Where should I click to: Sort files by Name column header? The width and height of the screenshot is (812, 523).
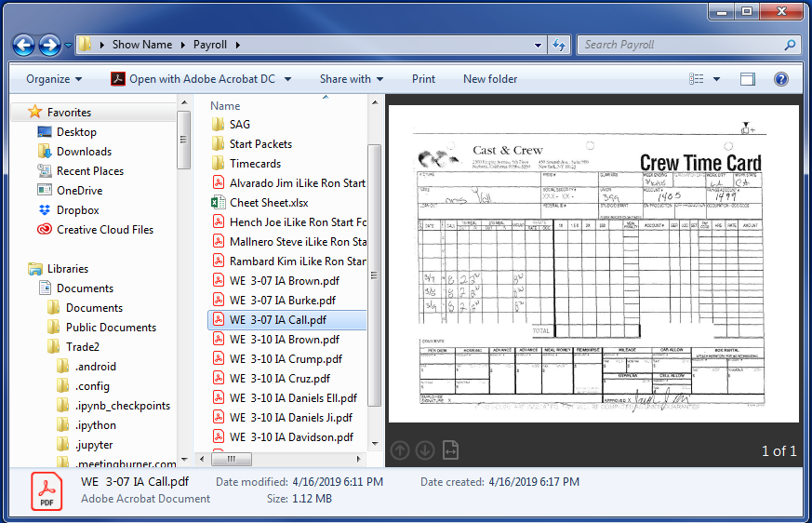(225, 106)
